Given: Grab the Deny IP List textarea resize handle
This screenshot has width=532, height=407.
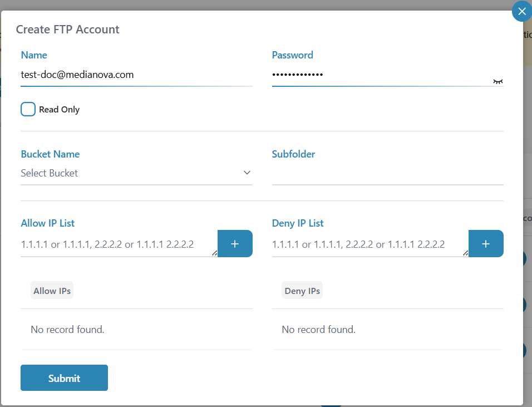Looking at the screenshot, I should 466,253.
